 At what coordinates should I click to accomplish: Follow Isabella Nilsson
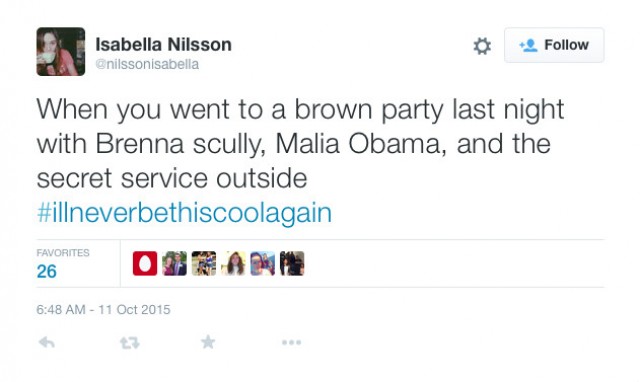554,45
